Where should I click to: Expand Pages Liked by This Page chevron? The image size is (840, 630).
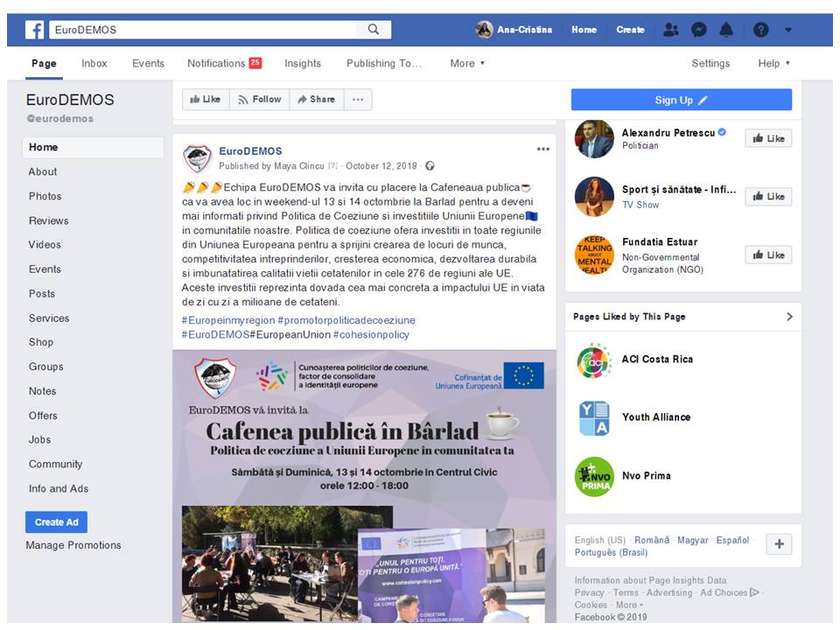point(789,317)
